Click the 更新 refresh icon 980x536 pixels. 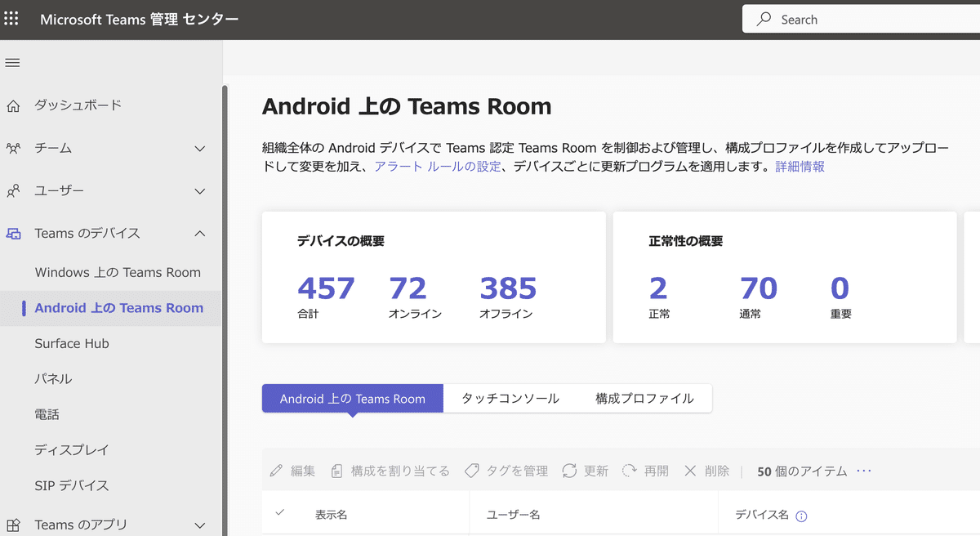click(569, 471)
